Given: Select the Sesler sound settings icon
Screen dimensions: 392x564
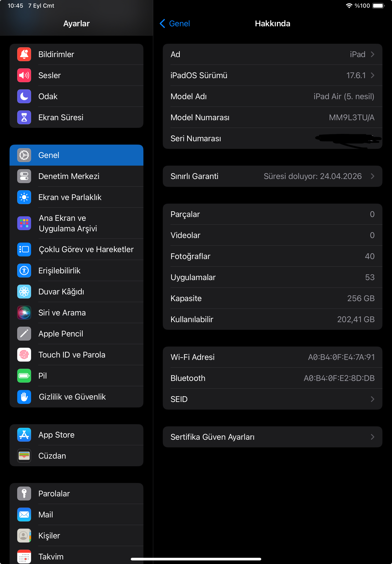Looking at the screenshot, I should pos(24,75).
